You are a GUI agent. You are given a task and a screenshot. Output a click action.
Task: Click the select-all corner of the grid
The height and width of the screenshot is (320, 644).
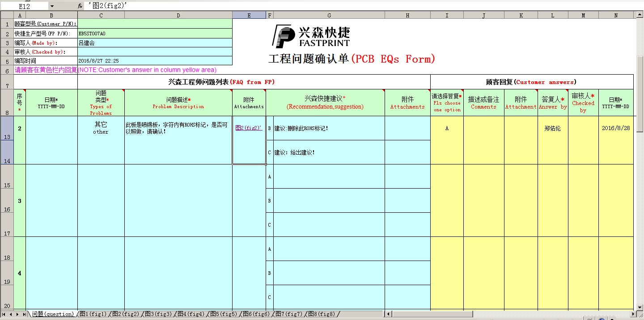pos(7,15)
